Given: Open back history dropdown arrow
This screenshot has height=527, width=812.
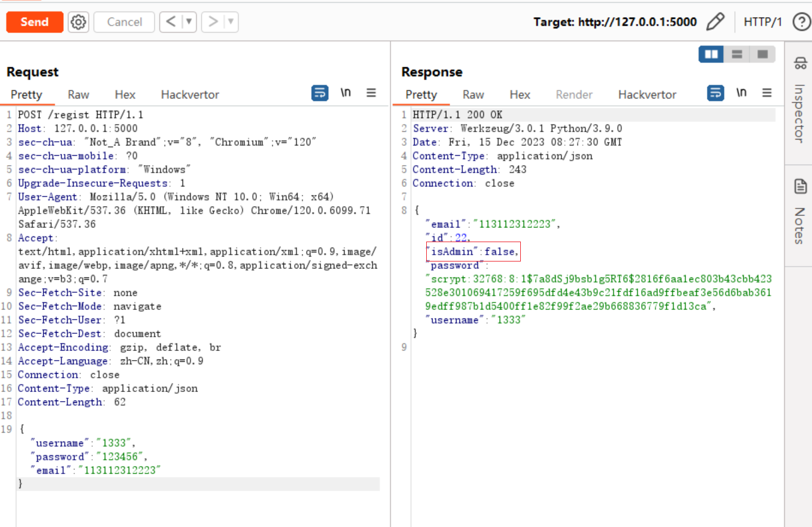Looking at the screenshot, I should tap(189, 22).
